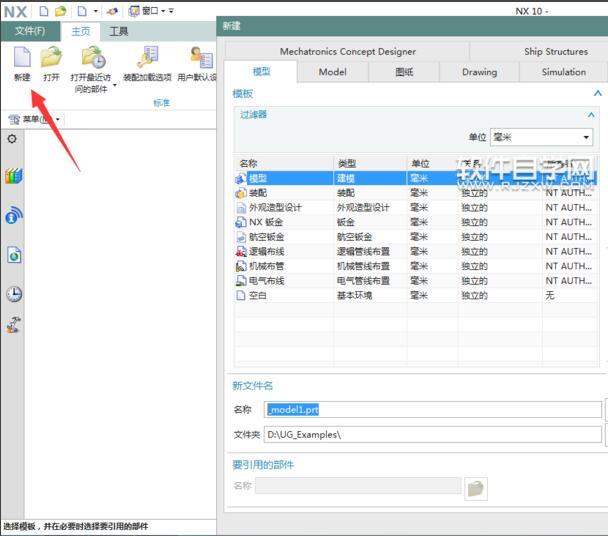
Task: Select the 模型 tab in New dialog
Action: click(261, 72)
